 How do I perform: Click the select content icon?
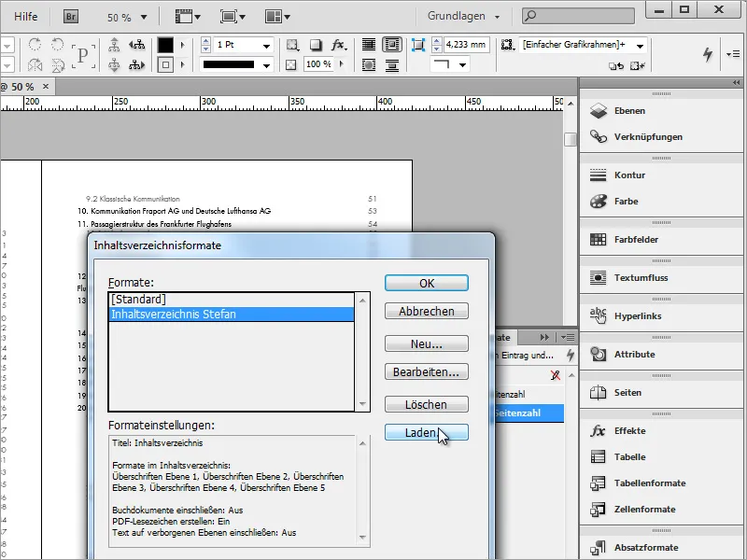coord(114,64)
